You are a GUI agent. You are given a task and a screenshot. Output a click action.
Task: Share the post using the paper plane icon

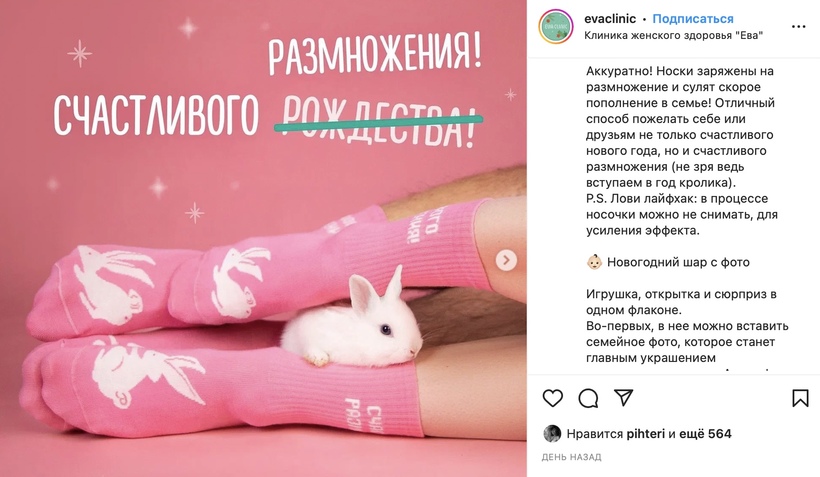[624, 398]
